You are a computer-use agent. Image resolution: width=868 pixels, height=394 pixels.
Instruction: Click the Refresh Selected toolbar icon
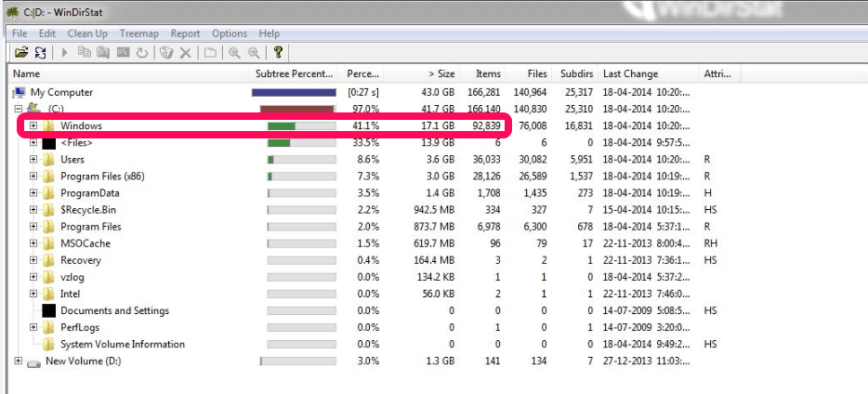142,53
